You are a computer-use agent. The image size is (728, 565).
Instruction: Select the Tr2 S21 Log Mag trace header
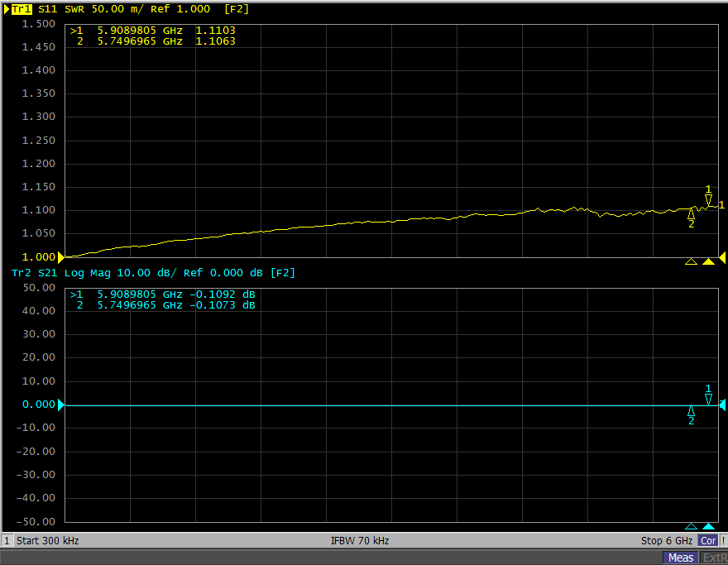point(153,273)
